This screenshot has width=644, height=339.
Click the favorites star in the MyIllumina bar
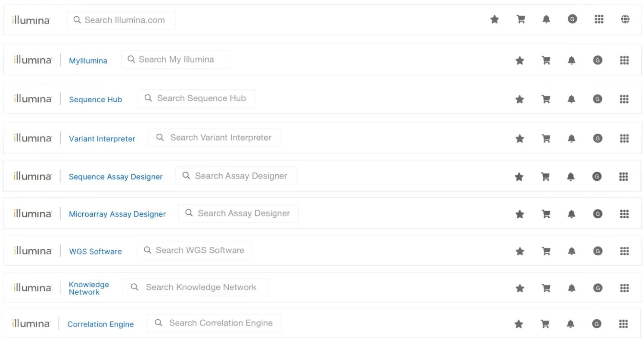(x=520, y=60)
